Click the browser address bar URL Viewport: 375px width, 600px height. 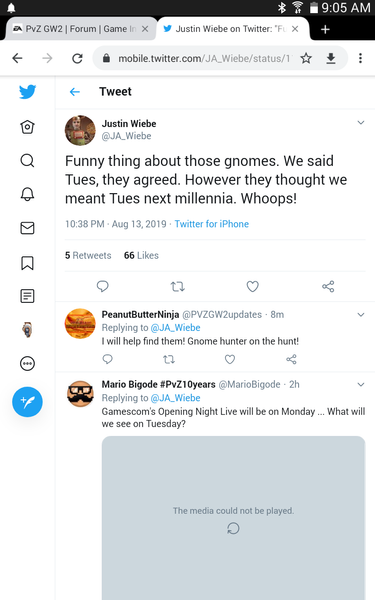(204, 59)
